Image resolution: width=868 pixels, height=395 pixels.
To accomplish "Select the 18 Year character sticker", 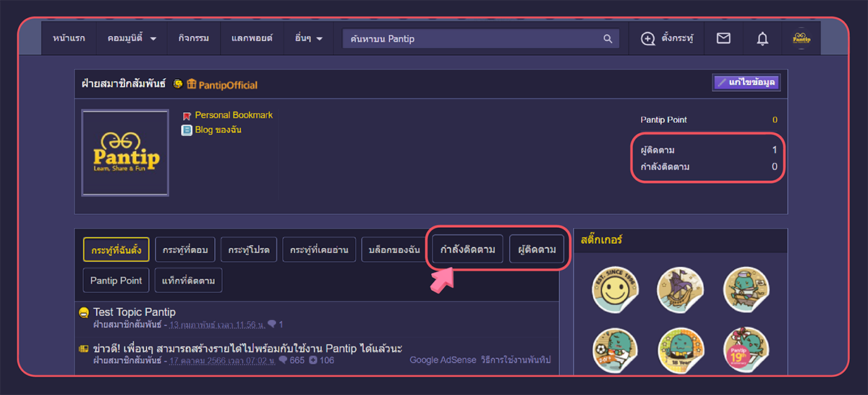I will pos(680,350).
